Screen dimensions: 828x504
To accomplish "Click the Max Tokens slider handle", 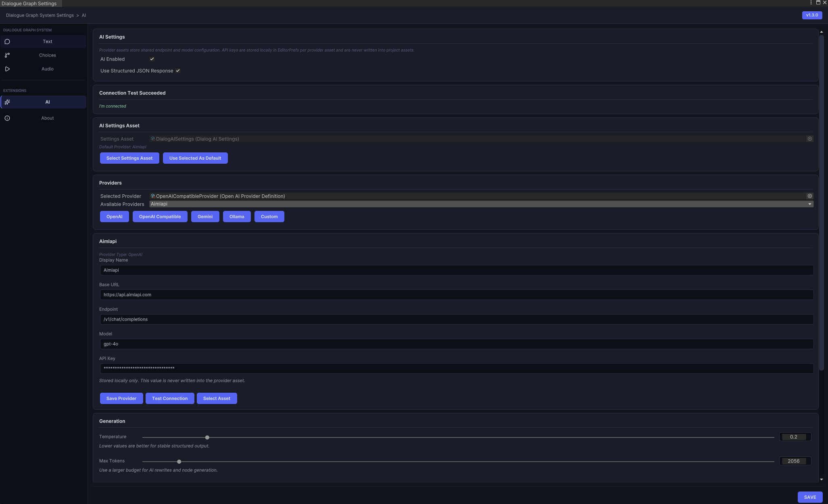I will [179, 462].
